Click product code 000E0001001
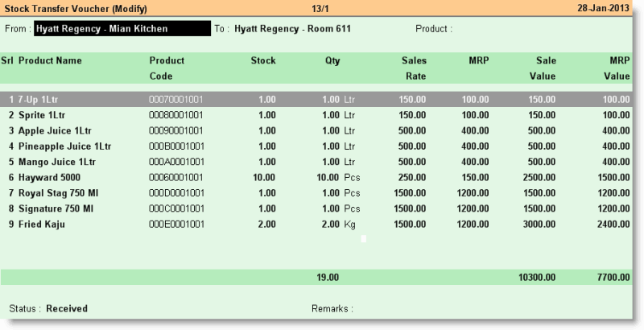This screenshot has height=330, width=644. (x=176, y=224)
